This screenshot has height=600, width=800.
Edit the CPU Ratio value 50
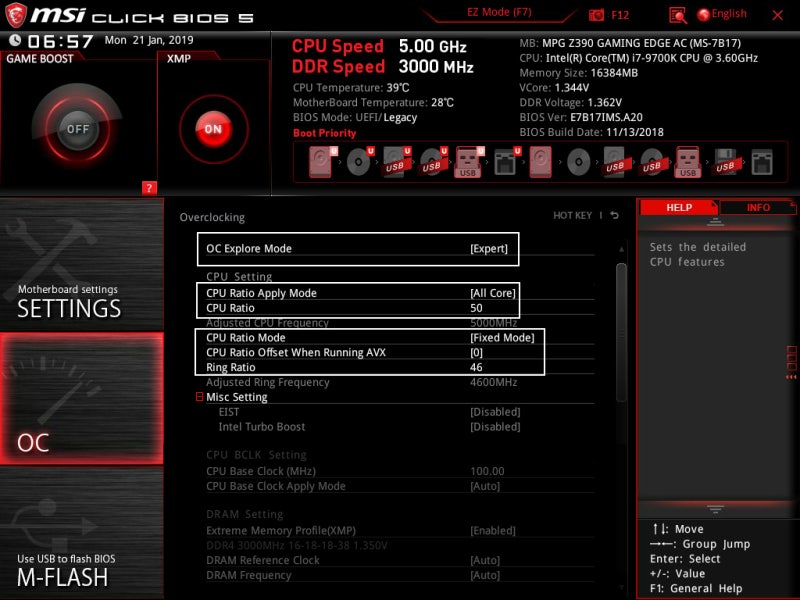coord(476,308)
